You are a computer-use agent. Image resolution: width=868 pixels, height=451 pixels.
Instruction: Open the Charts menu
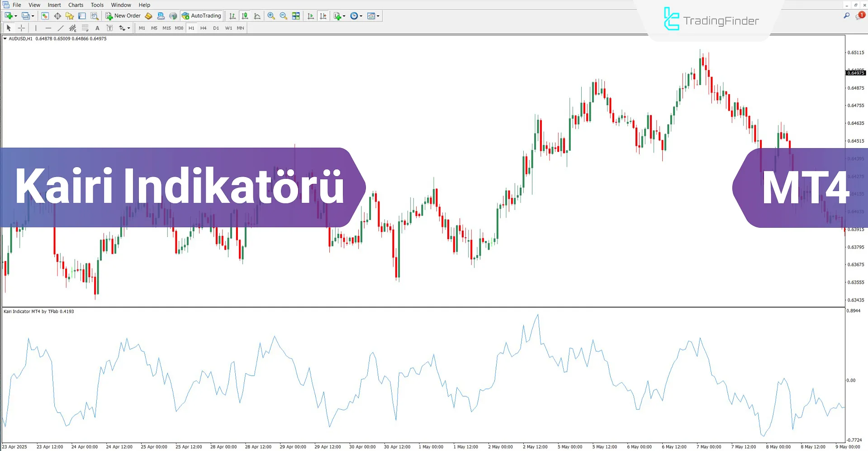pos(75,5)
